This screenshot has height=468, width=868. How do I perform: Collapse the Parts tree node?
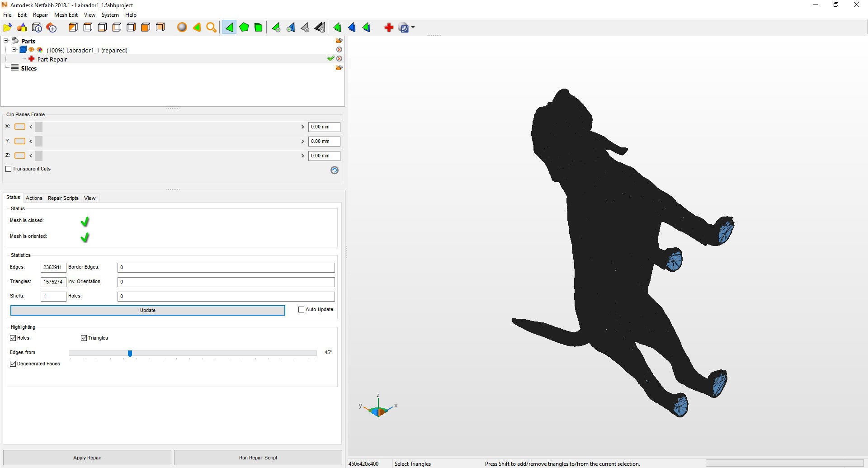pyautogui.click(x=6, y=41)
